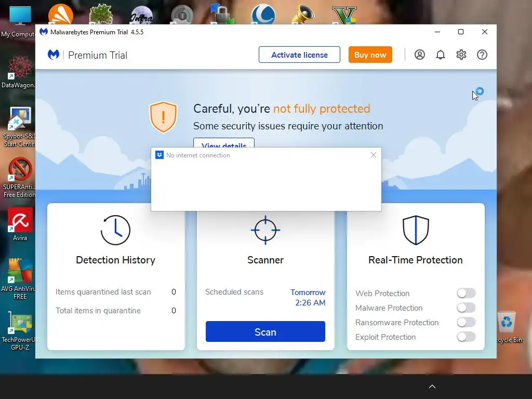Click the Scheduled scans label

pyautogui.click(x=234, y=292)
